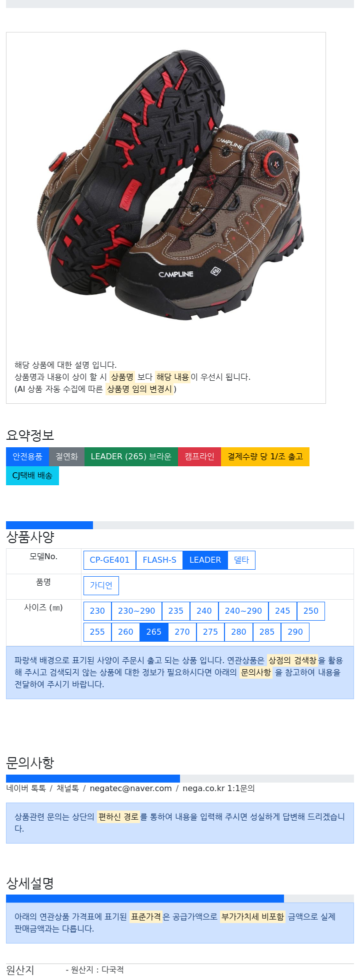
Task: Select the 안전용품 category tag
Action: tap(27, 457)
